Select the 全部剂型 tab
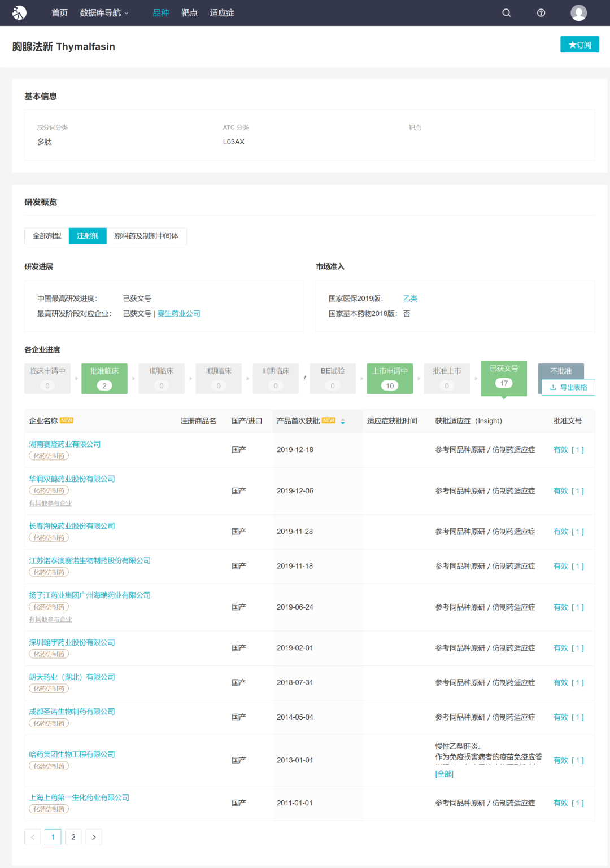The height and width of the screenshot is (868, 610). [47, 236]
